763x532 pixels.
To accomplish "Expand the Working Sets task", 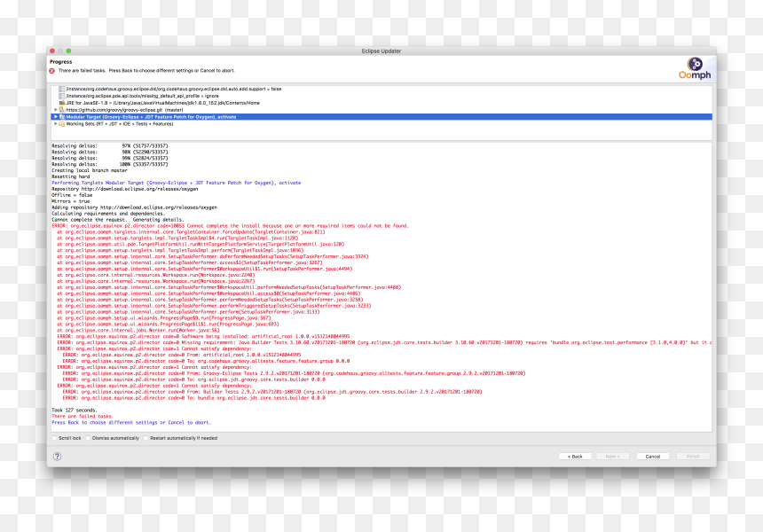I will coord(56,124).
